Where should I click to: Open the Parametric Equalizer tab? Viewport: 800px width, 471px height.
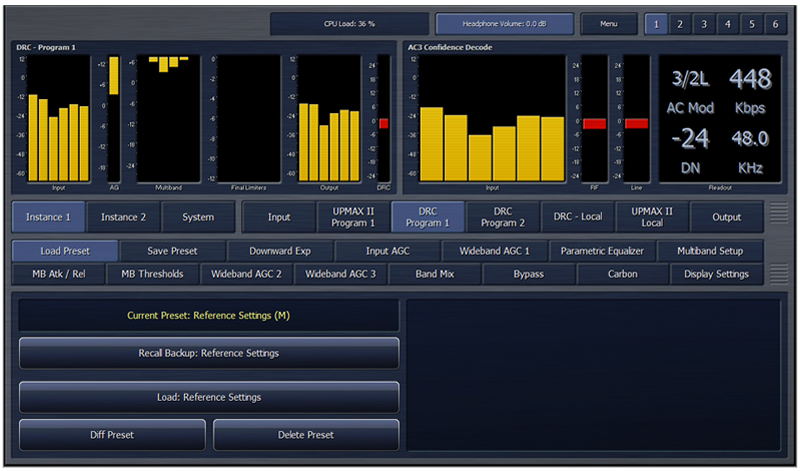click(602, 251)
